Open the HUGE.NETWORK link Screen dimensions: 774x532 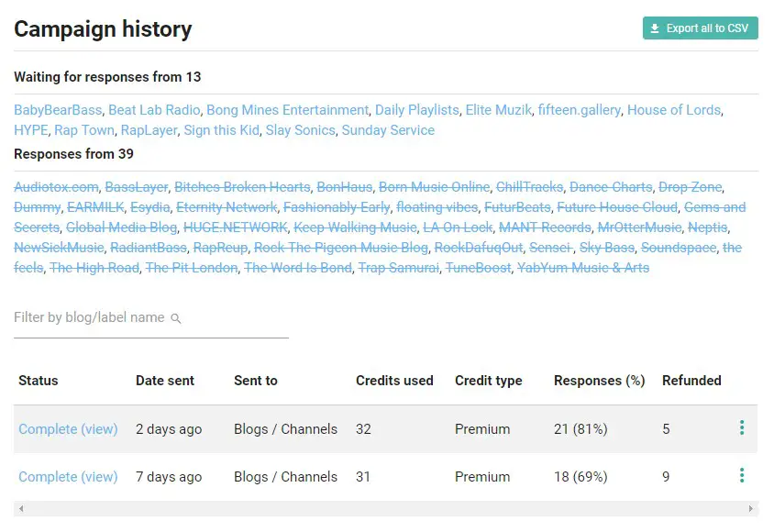click(x=236, y=227)
